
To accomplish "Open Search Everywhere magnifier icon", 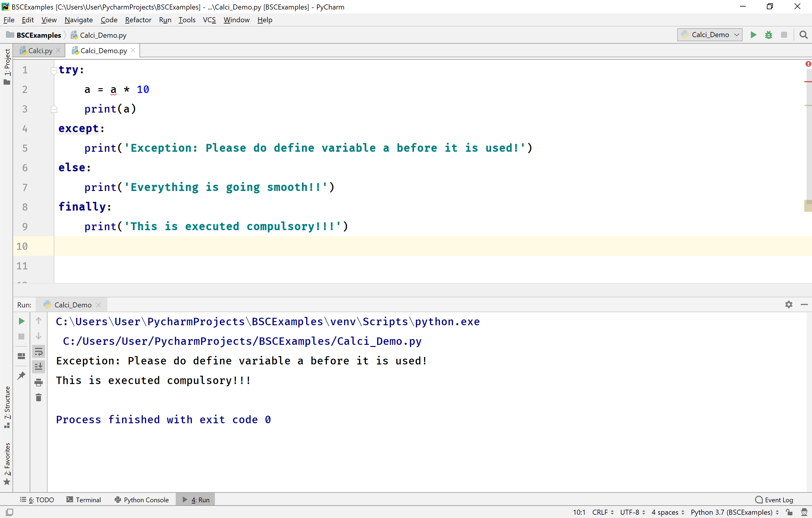I will click(x=803, y=35).
